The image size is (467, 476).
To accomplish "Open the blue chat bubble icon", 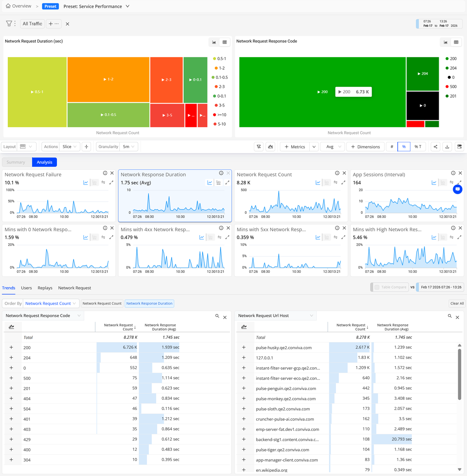I will click(458, 189).
